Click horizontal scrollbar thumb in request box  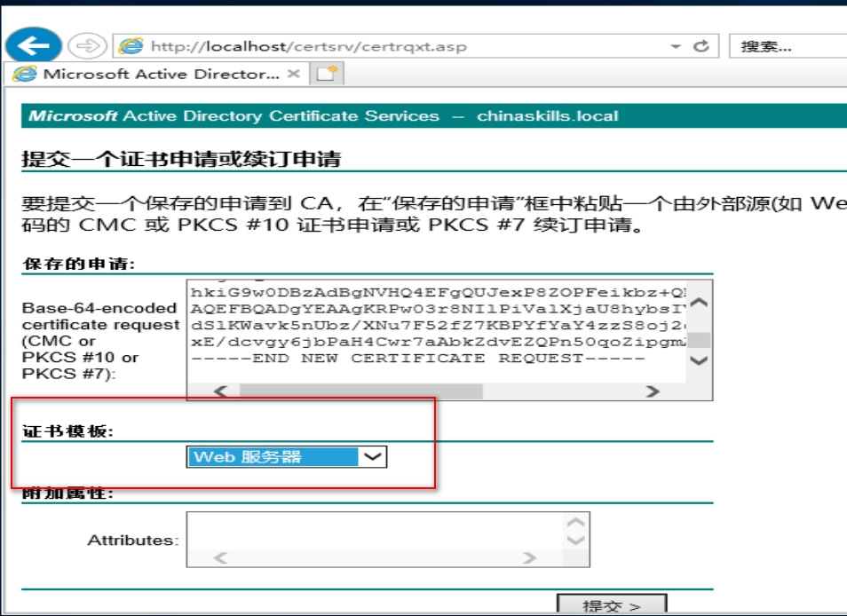(360, 391)
